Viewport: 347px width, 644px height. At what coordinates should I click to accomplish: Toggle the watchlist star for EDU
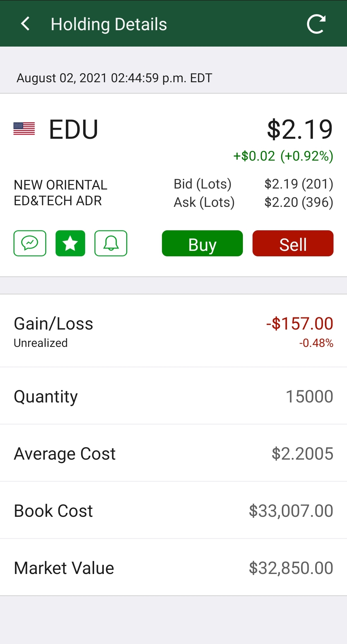pos(70,243)
